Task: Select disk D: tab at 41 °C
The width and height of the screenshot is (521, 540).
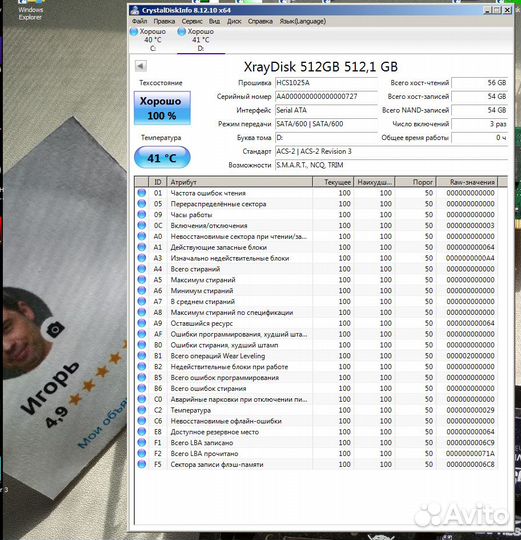Action: tap(200, 40)
